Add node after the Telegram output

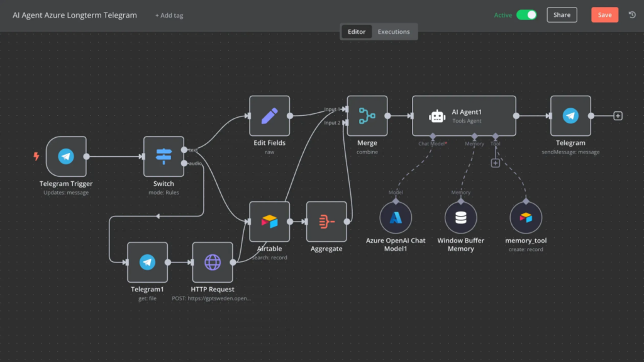click(x=618, y=116)
